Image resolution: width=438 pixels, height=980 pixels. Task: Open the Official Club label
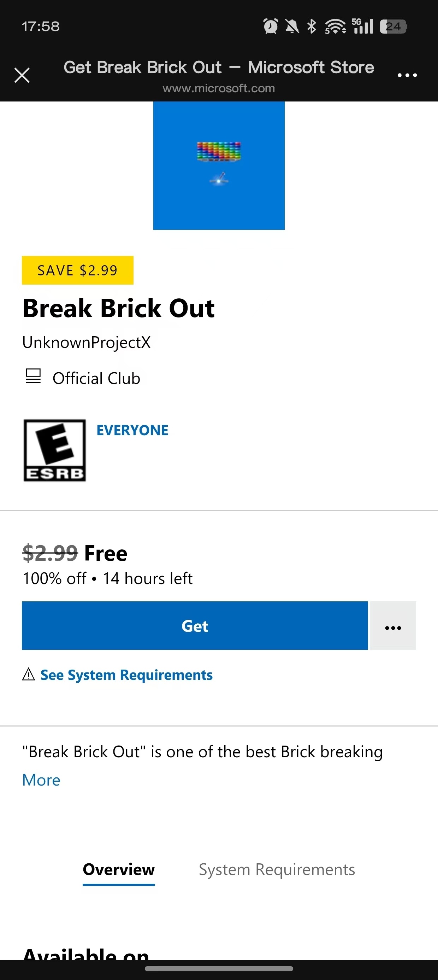tap(96, 379)
